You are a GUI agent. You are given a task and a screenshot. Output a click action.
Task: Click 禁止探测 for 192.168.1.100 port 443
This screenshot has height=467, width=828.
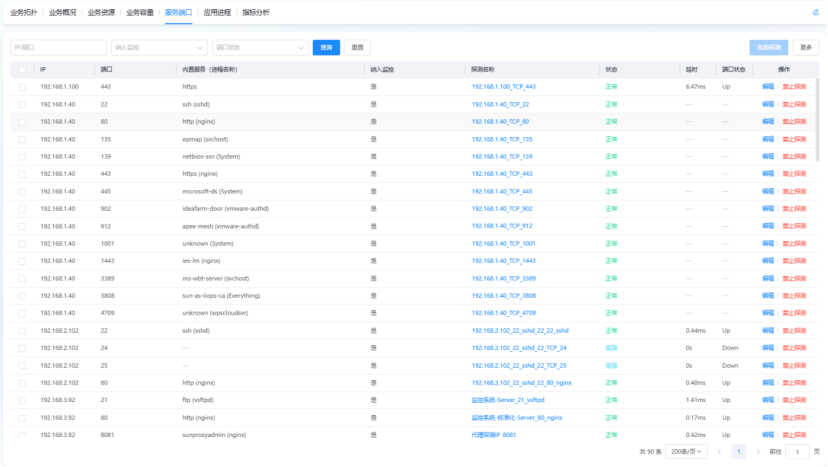794,87
